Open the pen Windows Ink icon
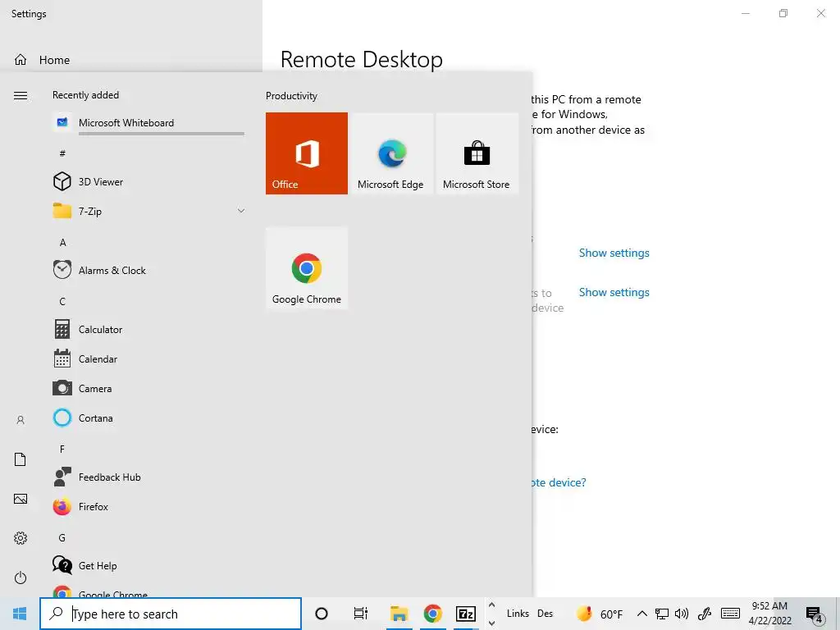Viewport: 840px width, 630px height. tap(705, 614)
